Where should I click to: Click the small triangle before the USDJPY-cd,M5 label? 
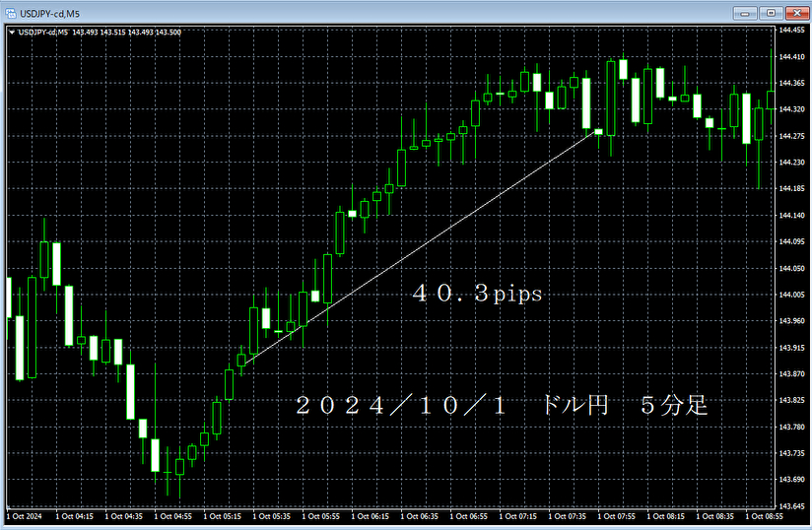point(12,33)
